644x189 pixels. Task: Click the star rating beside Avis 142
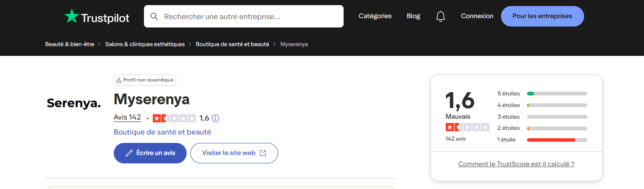coord(174,118)
